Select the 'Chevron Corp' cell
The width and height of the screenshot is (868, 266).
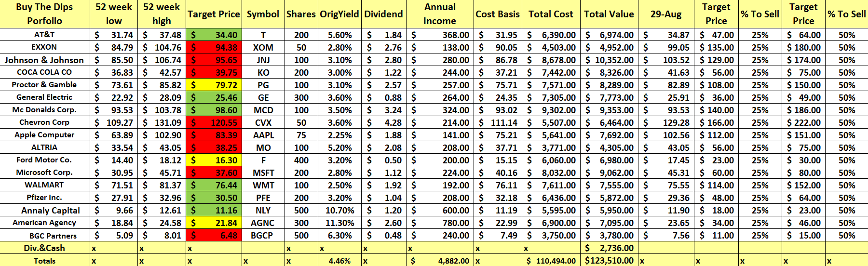pyautogui.click(x=45, y=122)
